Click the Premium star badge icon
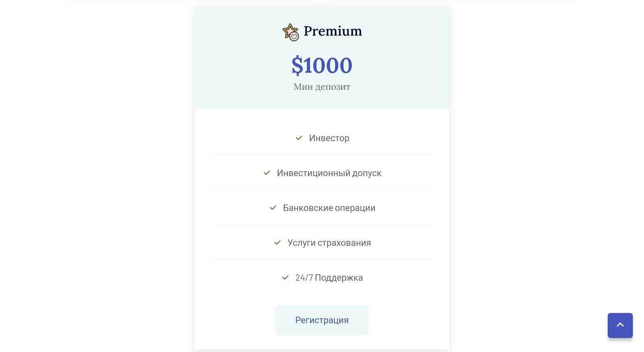Viewport: 644px width, 352px height. pos(289,31)
